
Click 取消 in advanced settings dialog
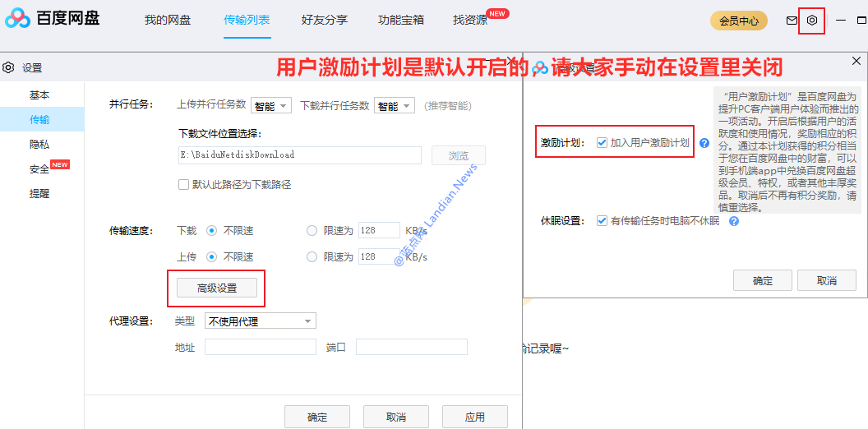click(x=826, y=280)
